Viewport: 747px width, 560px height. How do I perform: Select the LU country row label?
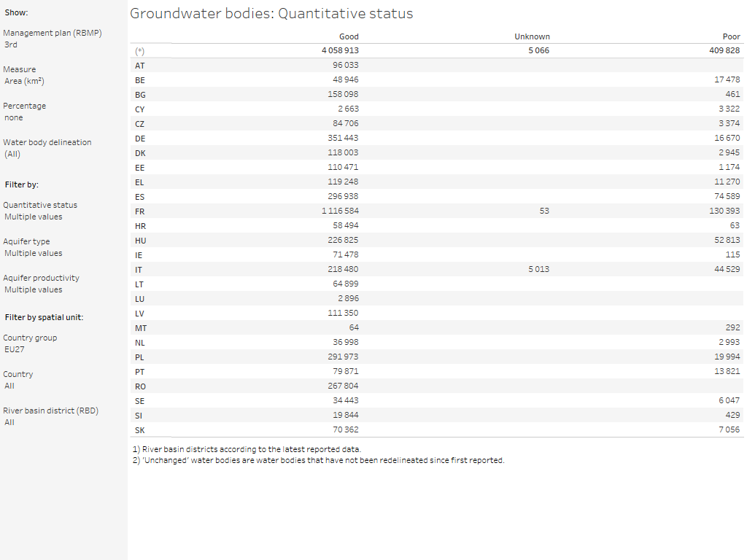click(139, 299)
